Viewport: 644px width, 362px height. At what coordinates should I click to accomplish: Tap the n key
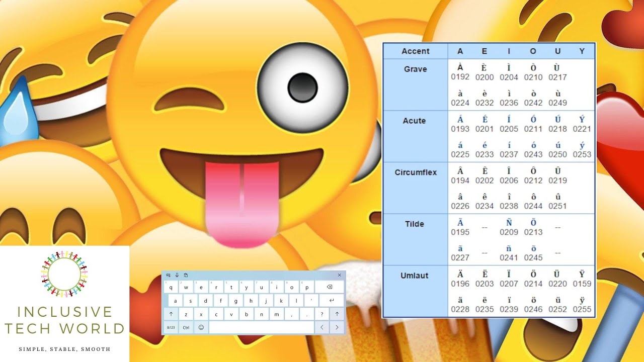click(262, 314)
